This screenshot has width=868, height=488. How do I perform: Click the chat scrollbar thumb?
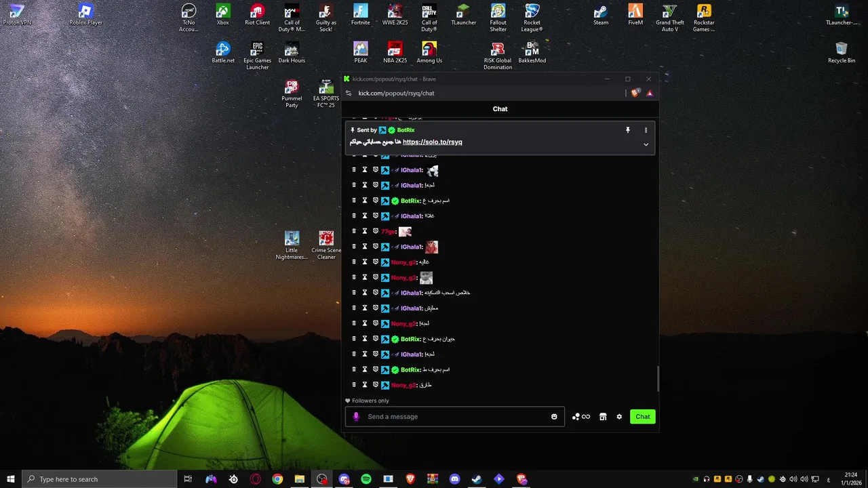658,379
